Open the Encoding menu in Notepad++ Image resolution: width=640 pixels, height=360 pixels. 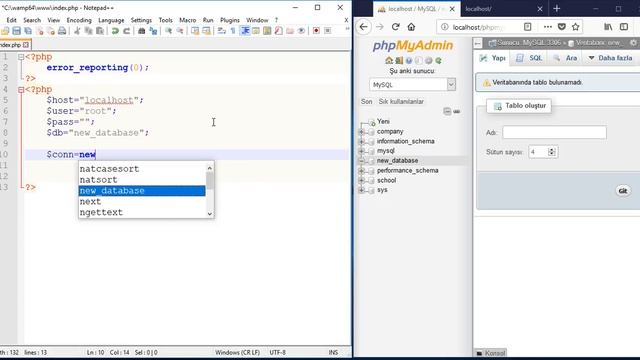pyautogui.click(x=79, y=20)
